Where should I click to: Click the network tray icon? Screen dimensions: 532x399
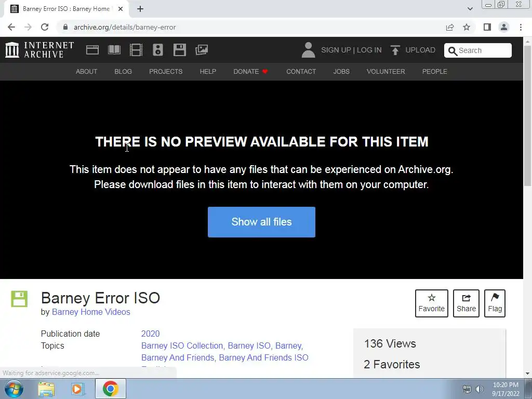tap(467, 389)
